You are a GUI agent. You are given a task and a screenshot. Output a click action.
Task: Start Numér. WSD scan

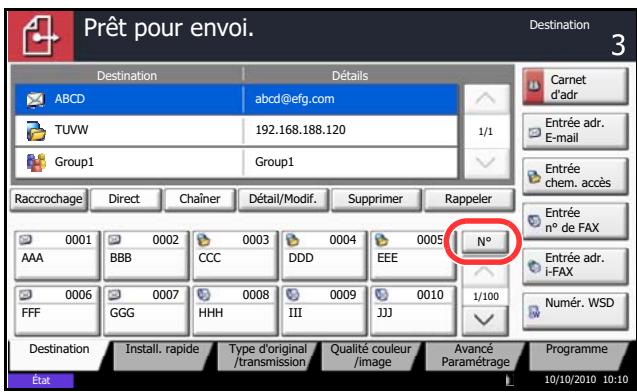point(575,311)
